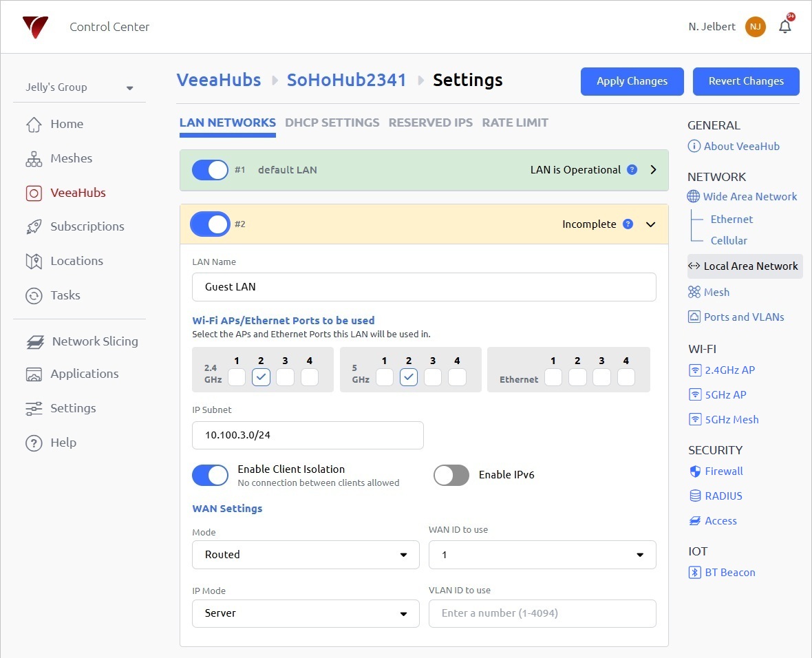
Task: Go to SoHoHub2341 breadcrumb link
Action: pos(346,81)
